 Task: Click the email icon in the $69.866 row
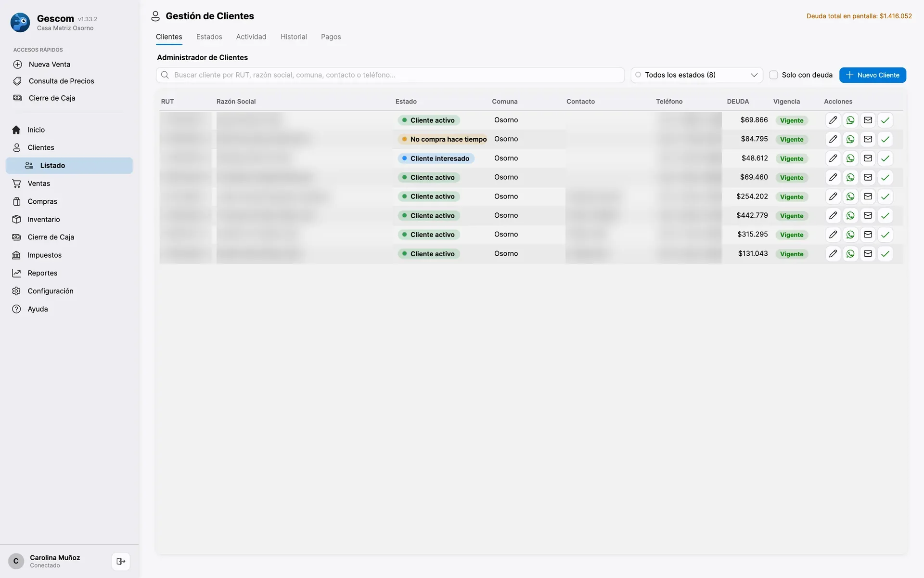click(868, 120)
